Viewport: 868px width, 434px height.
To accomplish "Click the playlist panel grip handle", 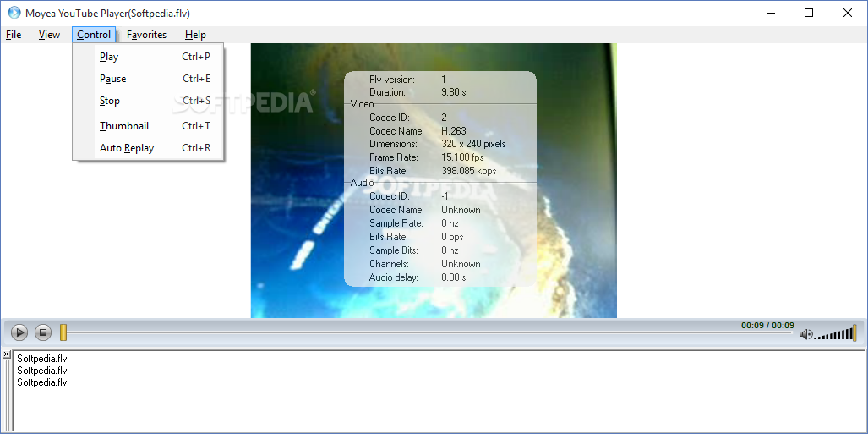I will pyautogui.click(x=6, y=394).
